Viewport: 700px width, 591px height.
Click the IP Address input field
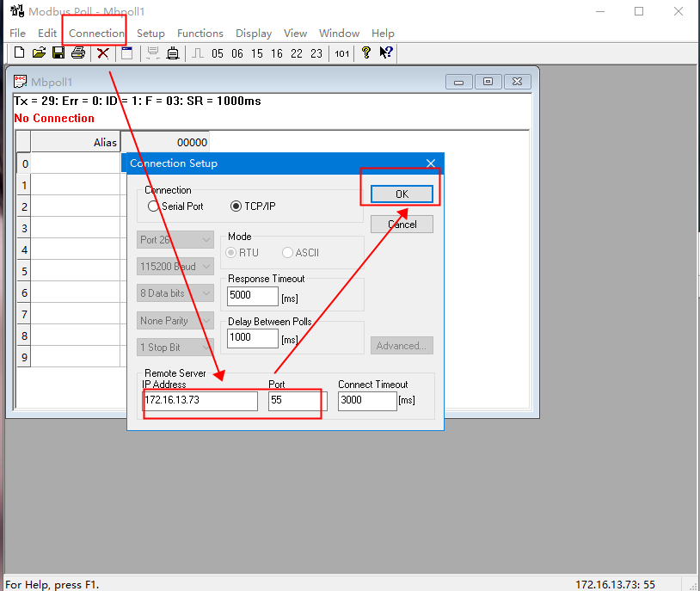(200, 401)
